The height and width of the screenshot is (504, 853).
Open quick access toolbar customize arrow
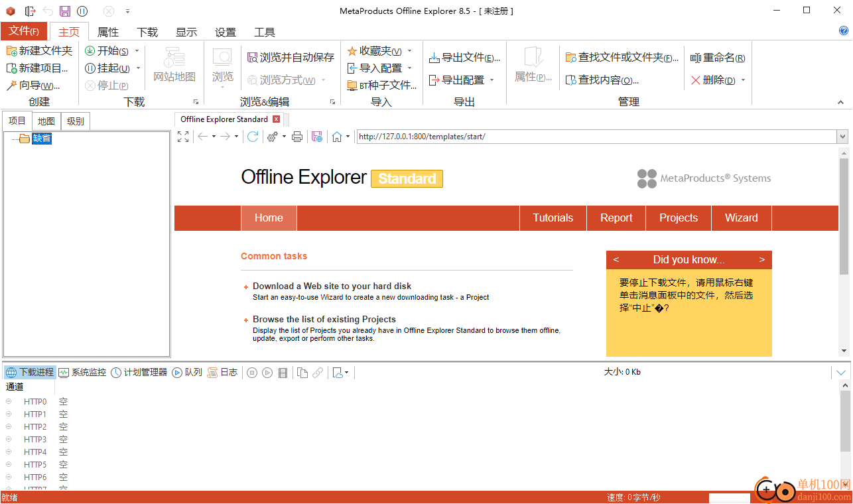coord(127,11)
